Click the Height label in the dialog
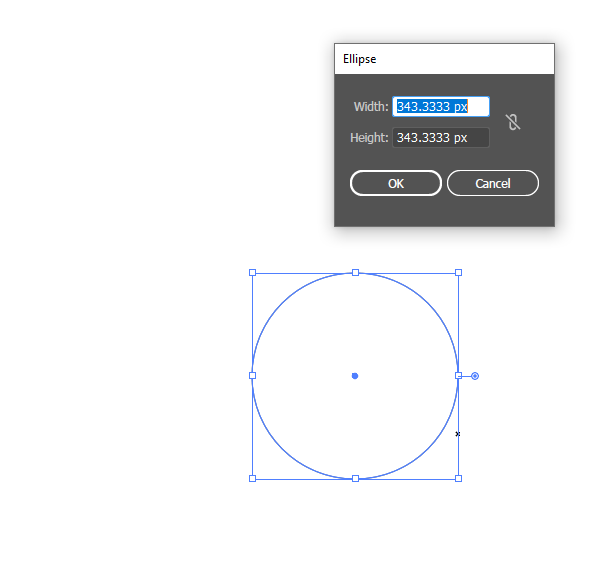Image resolution: width=589 pixels, height=569 pixels. (369, 137)
